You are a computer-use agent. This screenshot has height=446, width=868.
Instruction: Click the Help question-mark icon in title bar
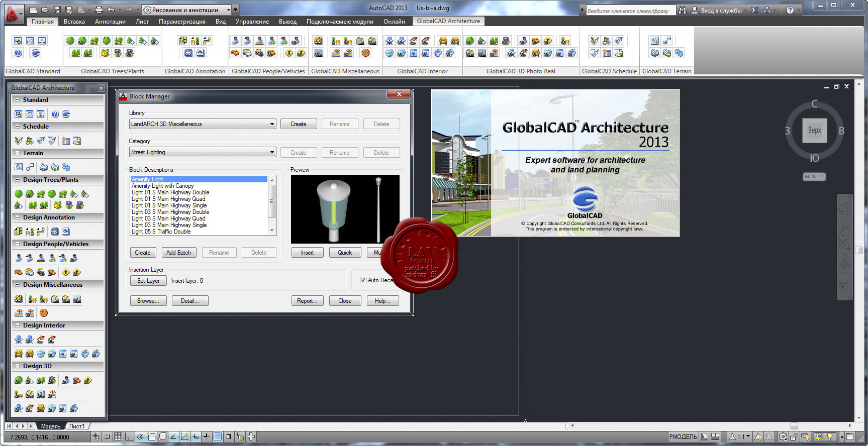pyautogui.click(x=790, y=10)
